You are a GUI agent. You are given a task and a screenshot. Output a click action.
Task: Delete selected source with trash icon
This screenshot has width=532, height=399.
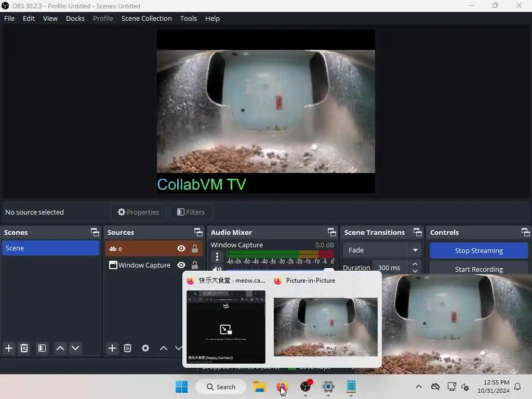128,348
